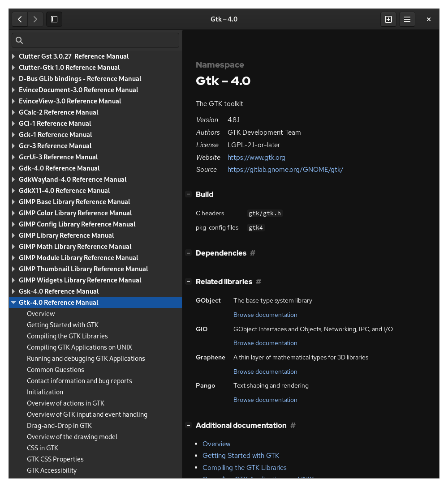Open the https://www.gtk.org website link
448x487 pixels.
[x=256, y=158]
